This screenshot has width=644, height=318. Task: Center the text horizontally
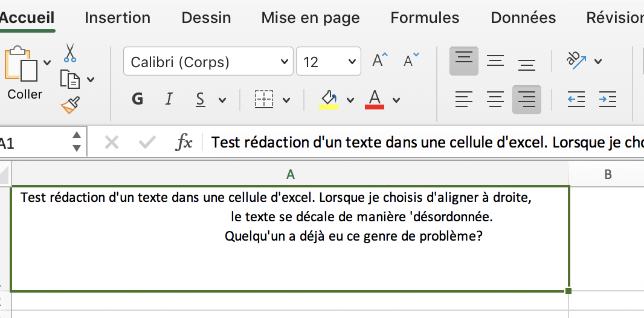pyautogui.click(x=495, y=99)
